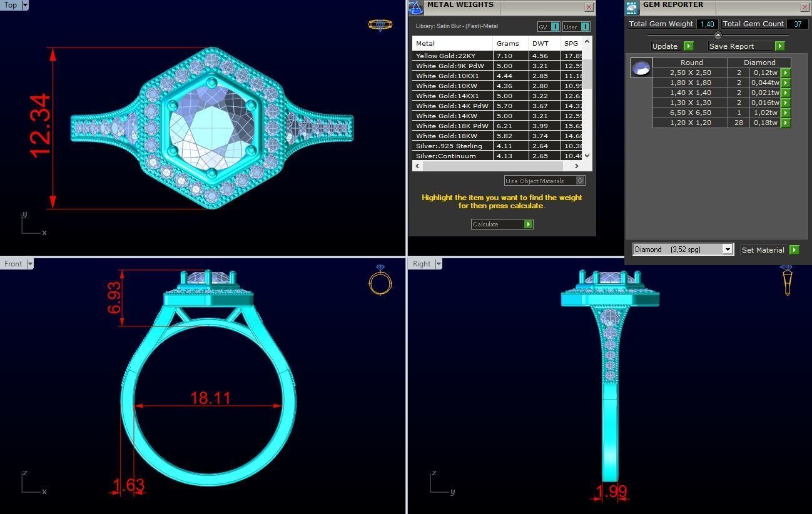The image size is (812, 514).
Task: Click the metal list scroll left arrow
Action: coord(417,166)
